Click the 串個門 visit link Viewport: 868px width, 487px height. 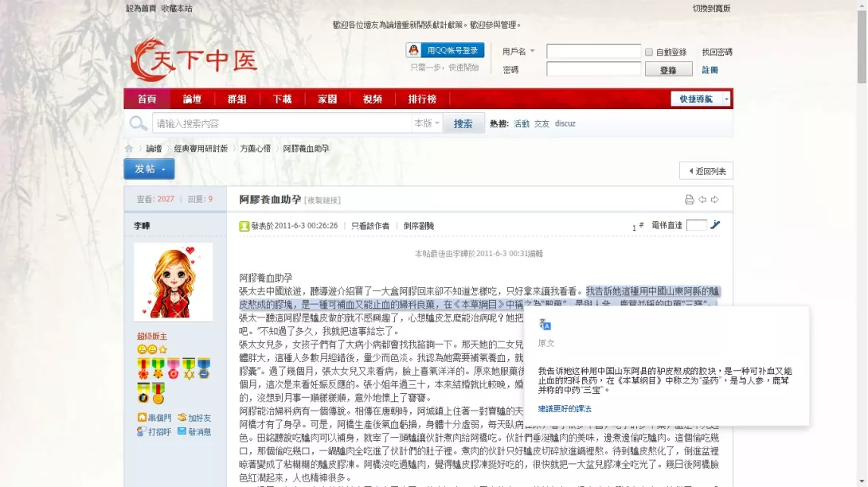click(154, 418)
